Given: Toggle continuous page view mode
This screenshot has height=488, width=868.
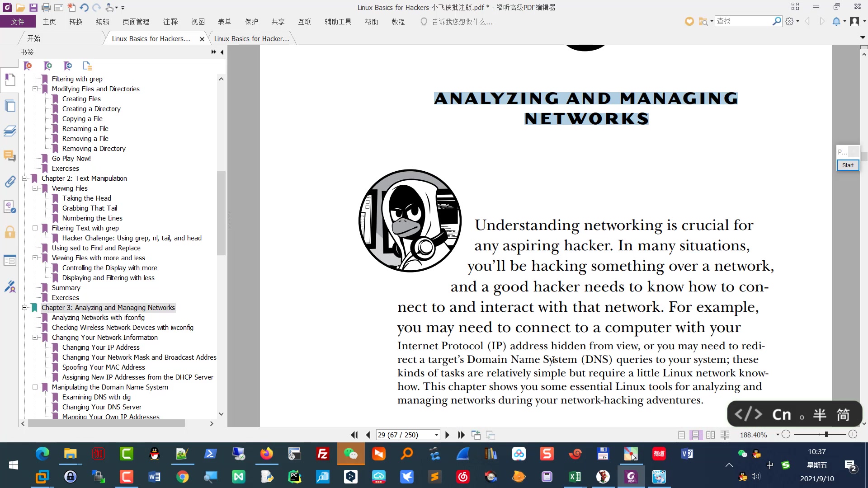Looking at the screenshot, I should 696,435.
